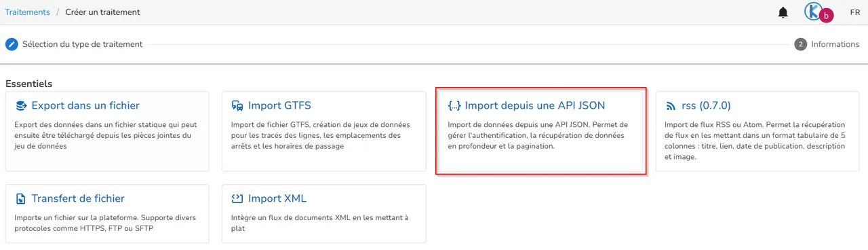This screenshot has width=868, height=250.
Task: Choose the 'Import GTFS' card
Action: tap(324, 131)
